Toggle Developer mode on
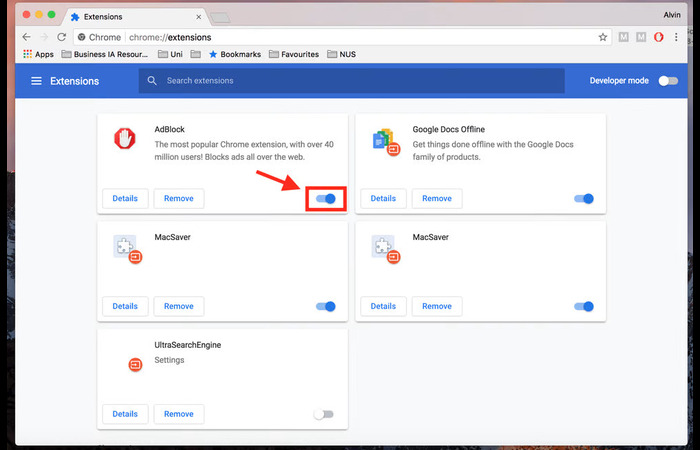This screenshot has height=450, width=700. click(668, 81)
